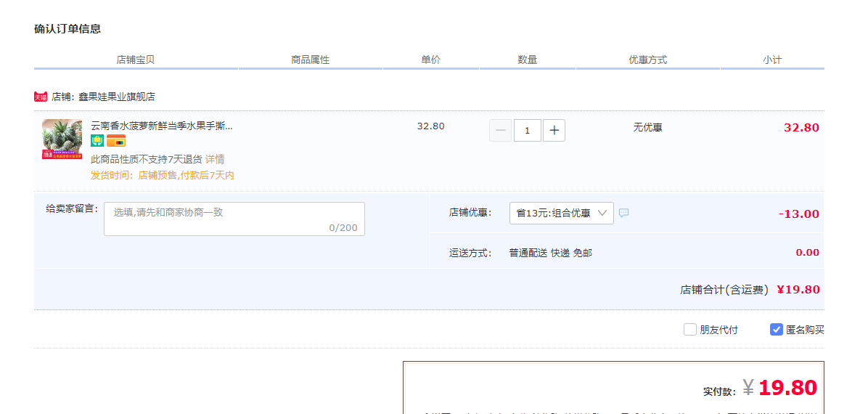Click 普通配送 快递 免邮 shipping text
The height and width of the screenshot is (414, 868).
coord(551,253)
